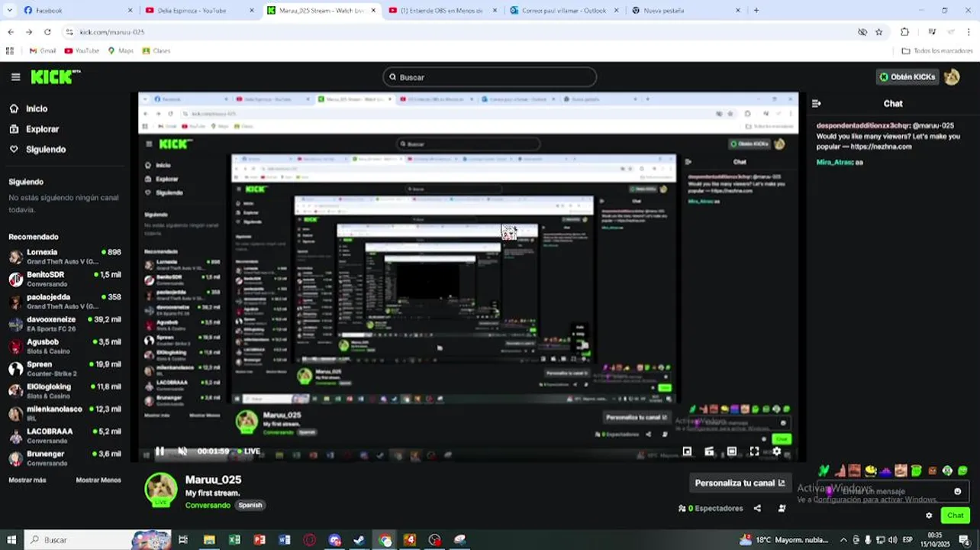Open the profile avatar menu beside Obtén KICKs
The height and width of the screenshot is (550, 980).
[x=952, y=77]
